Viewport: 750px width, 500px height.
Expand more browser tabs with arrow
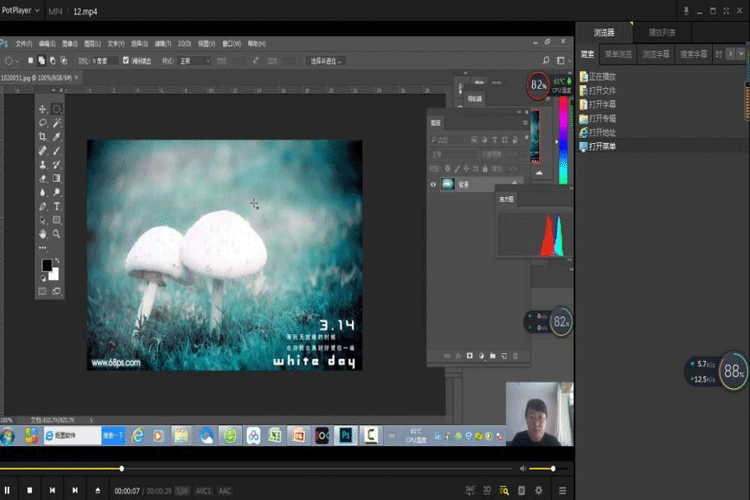point(742,54)
